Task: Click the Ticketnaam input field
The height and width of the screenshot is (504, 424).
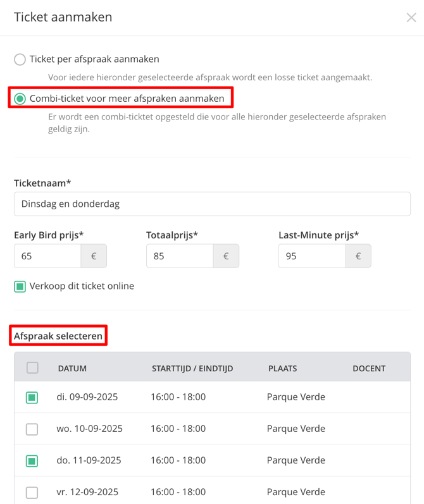Action: (x=212, y=204)
